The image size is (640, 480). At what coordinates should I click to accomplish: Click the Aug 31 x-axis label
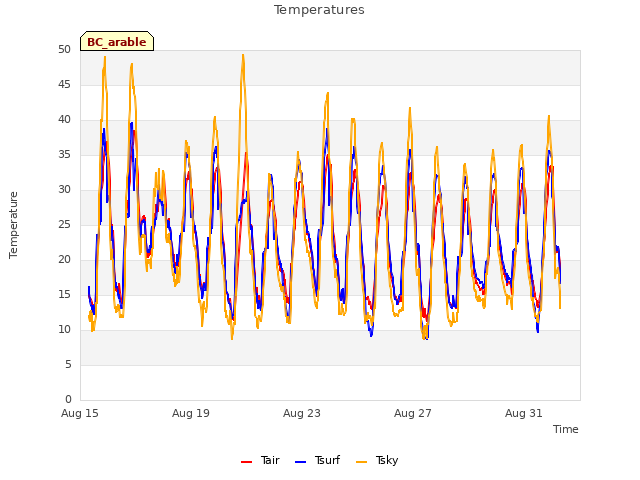[x=524, y=413]
